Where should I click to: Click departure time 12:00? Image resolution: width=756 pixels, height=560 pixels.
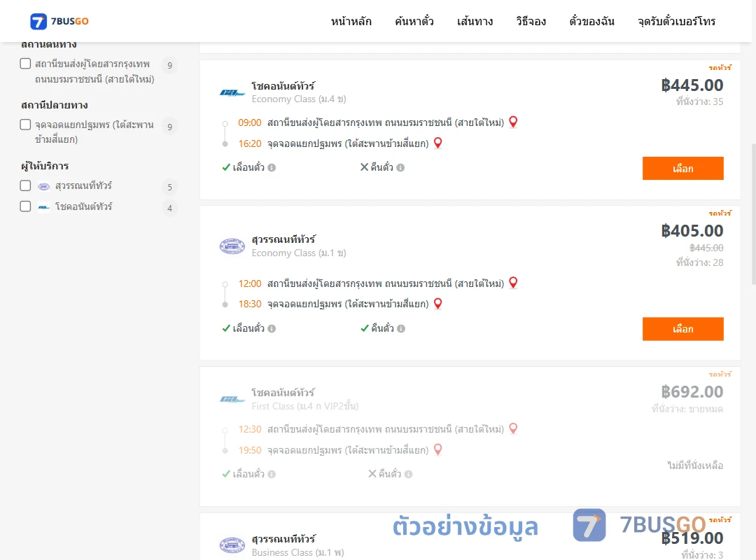point(250,283)
